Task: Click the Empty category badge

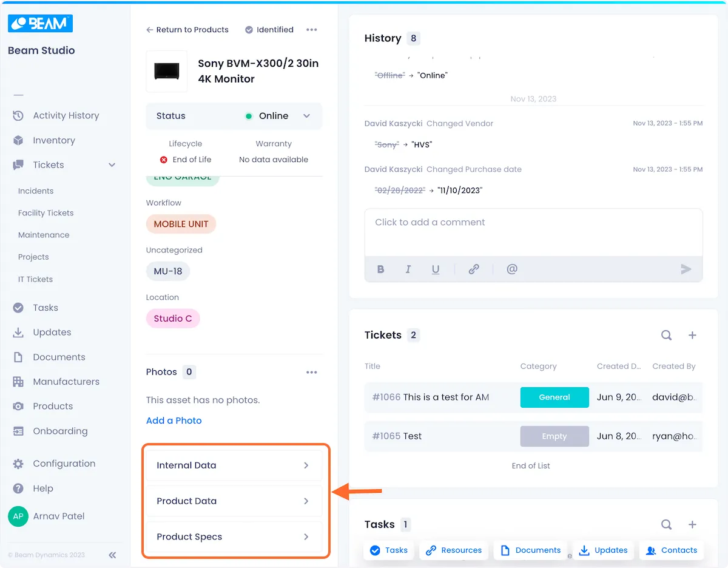Action: (554, 436)
